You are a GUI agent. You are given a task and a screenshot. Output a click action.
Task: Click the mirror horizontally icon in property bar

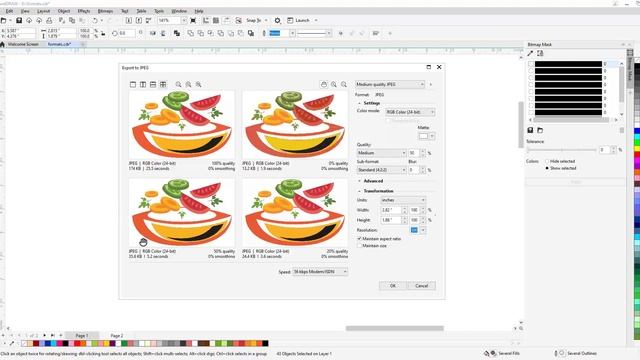(153, 33)
